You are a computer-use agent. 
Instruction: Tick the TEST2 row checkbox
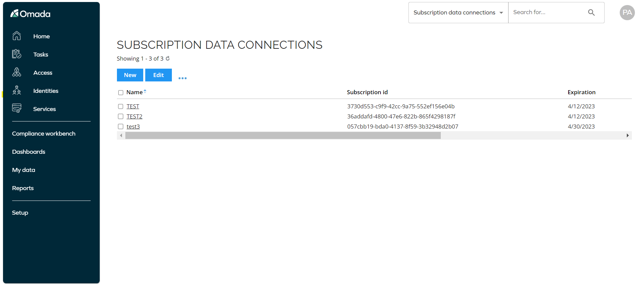[121, 116]
